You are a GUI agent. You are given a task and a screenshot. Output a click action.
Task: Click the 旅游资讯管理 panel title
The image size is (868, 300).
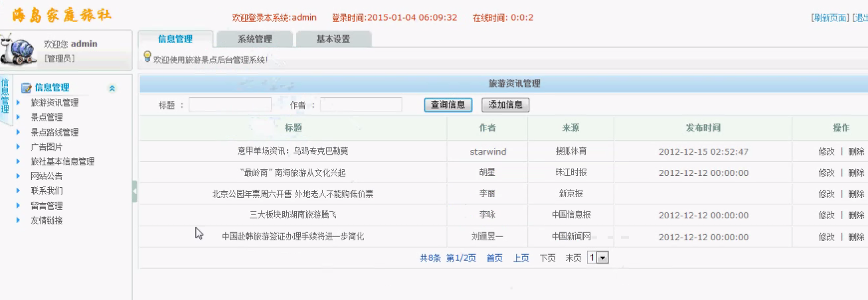(514, 84)
